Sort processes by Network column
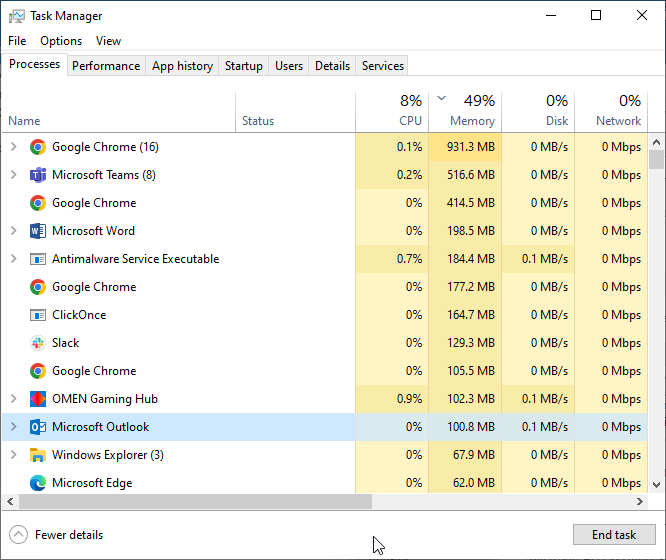Screen dimensions: 666x560 coord(611,112)
